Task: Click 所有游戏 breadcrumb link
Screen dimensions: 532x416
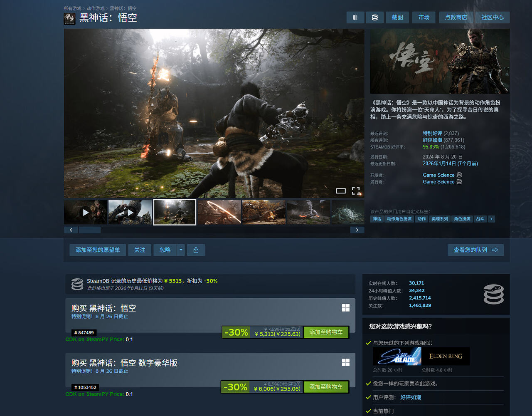Action: tap(72, 8)
